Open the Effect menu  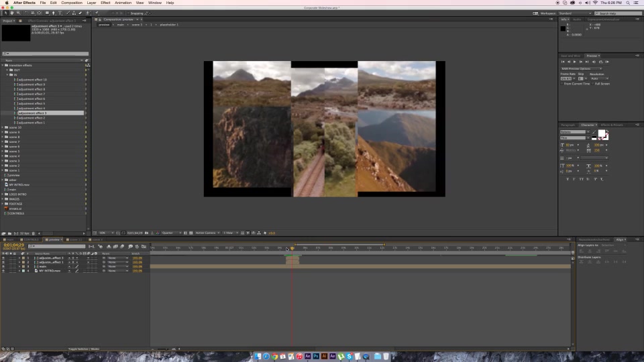[x=105, y=3]
